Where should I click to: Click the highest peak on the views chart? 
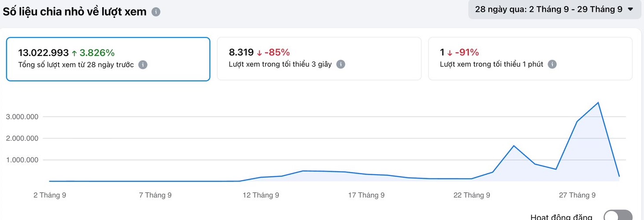point(598,103)
